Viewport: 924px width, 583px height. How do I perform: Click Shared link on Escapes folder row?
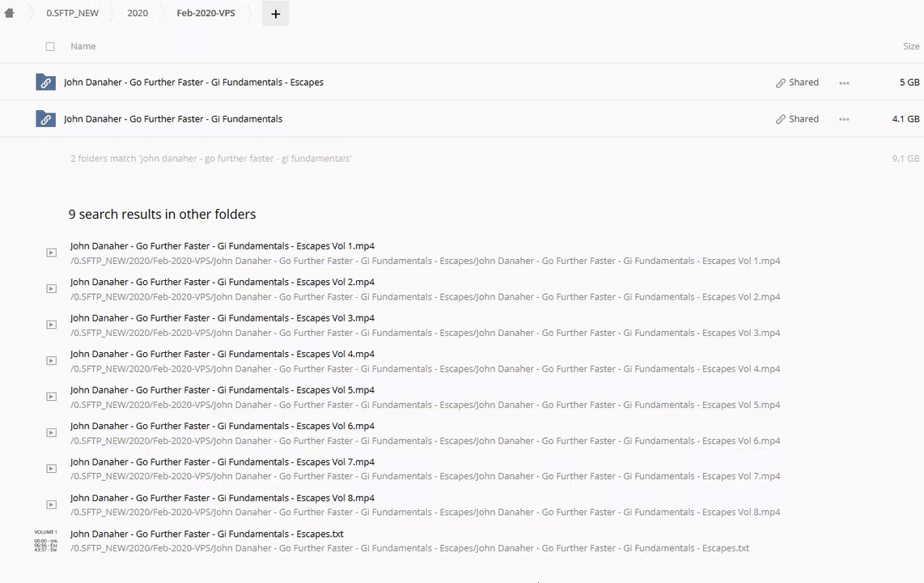point(797,83)
